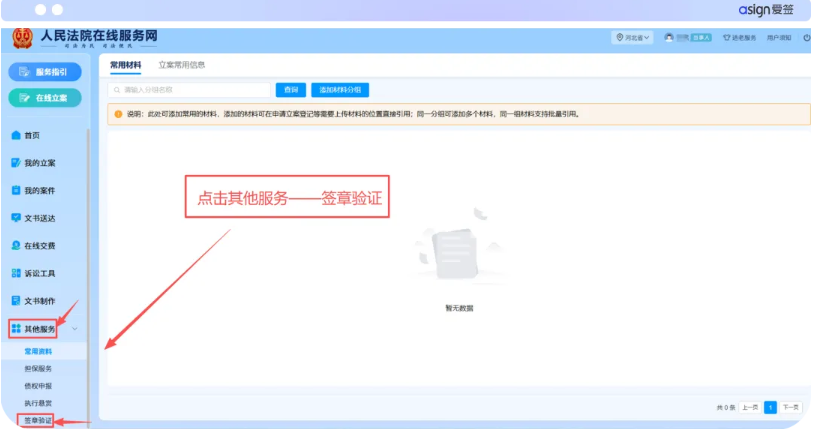This screenshot has width=815, height=429.
Task: Click the power logout icon at top right
Action: pyautogui.click(x=806, y=38)
